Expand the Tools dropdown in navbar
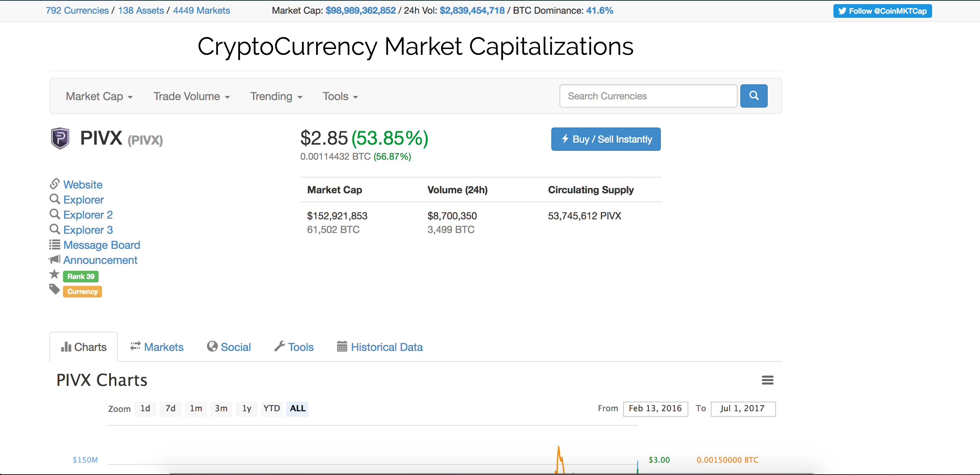This screenshot has width=980, height=475. coord(340,96)
